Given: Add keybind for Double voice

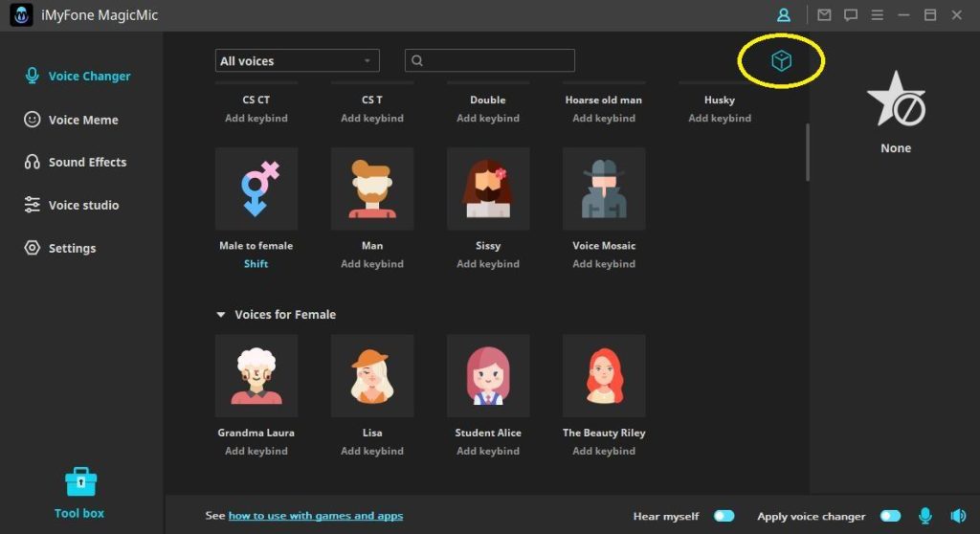Looking at the screenshot, I should (x=488, y=118).
